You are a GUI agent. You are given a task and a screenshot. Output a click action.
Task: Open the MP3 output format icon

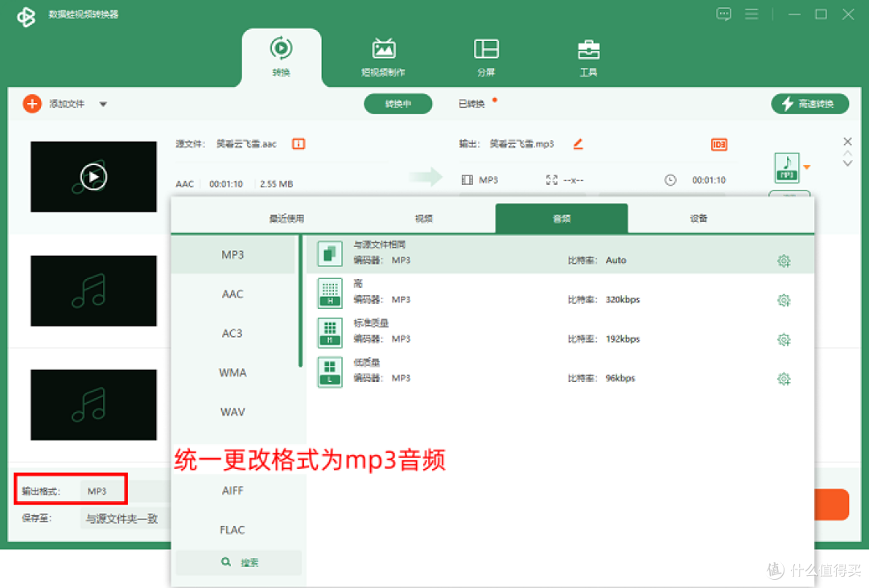click(x=786, y=168)
